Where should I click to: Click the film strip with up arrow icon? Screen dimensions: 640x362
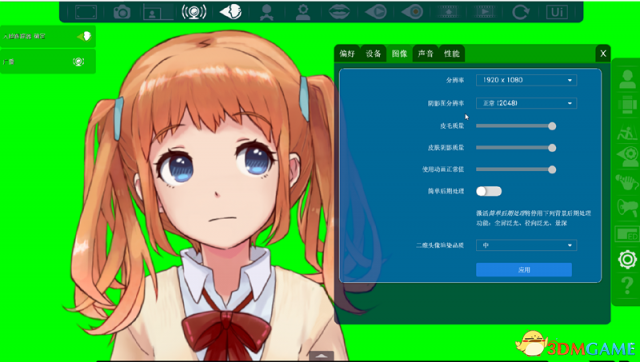click(448, 12)
